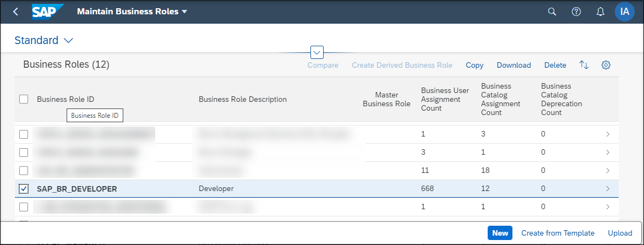This screenshot has width=644, height=245.
Task: Go back using the header arrow
Action: 15,12
